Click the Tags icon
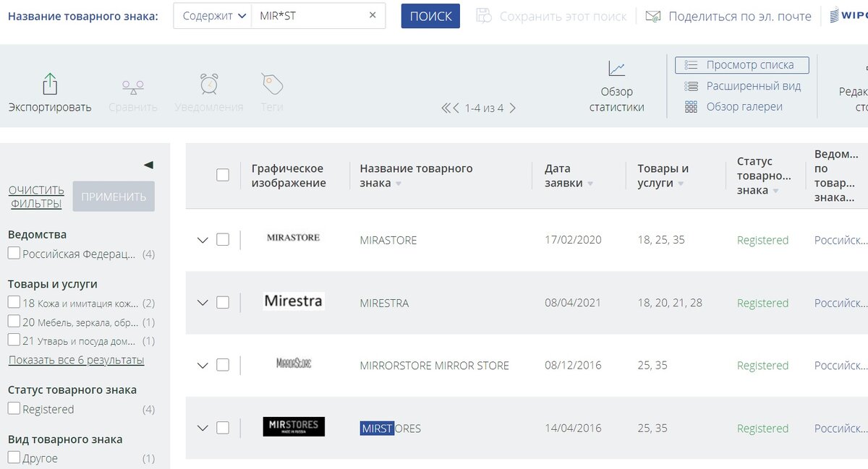The image size is (868, 469). point(272,84)
